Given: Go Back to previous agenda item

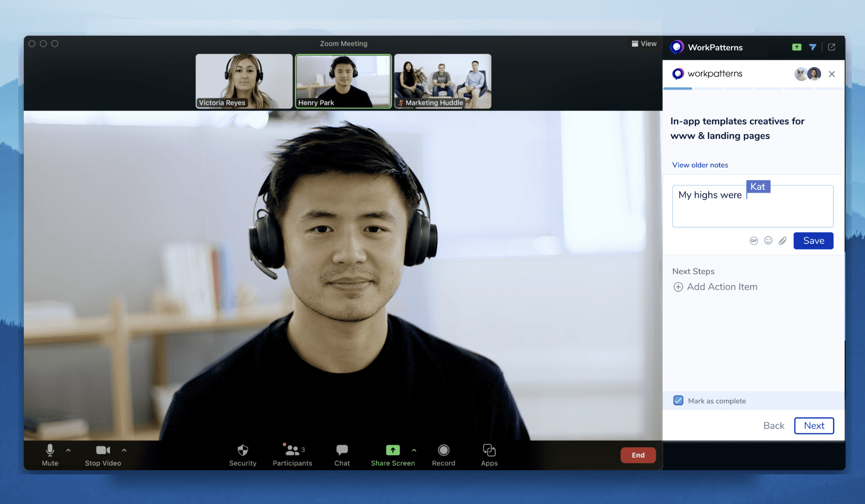Looking at the screenshot, I should pos(773,425).
